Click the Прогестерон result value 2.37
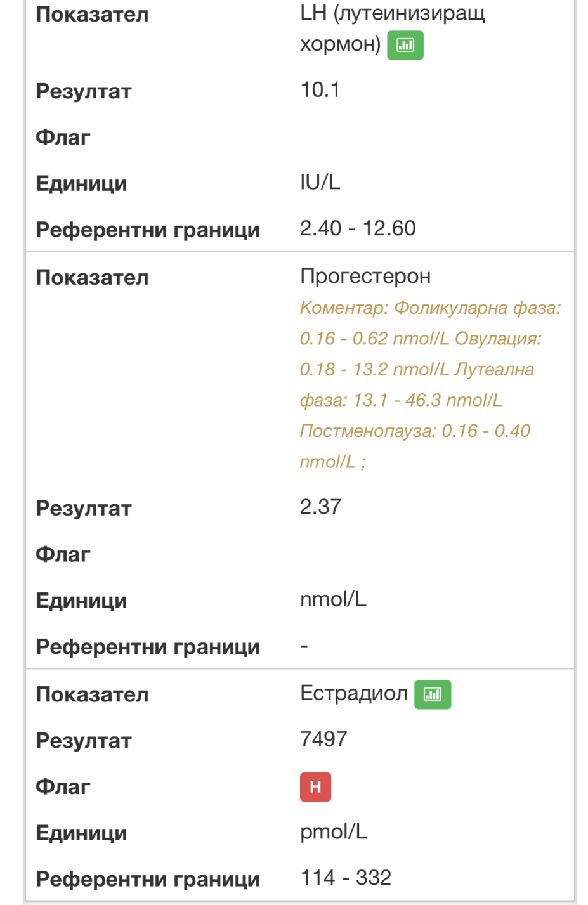 tap(320, 507)
